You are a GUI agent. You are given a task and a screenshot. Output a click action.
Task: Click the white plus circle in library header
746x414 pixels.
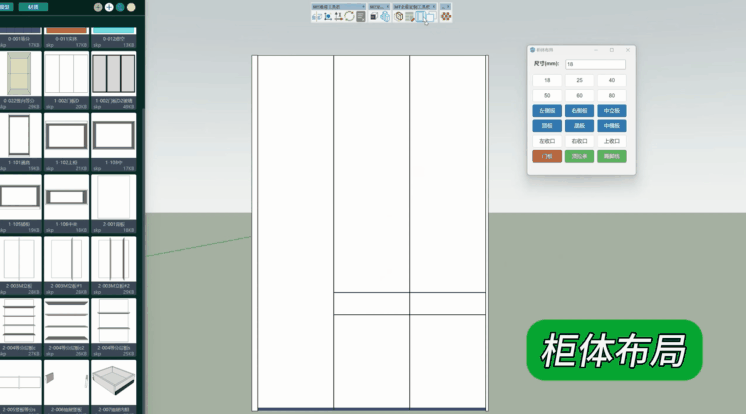(109, 7)
